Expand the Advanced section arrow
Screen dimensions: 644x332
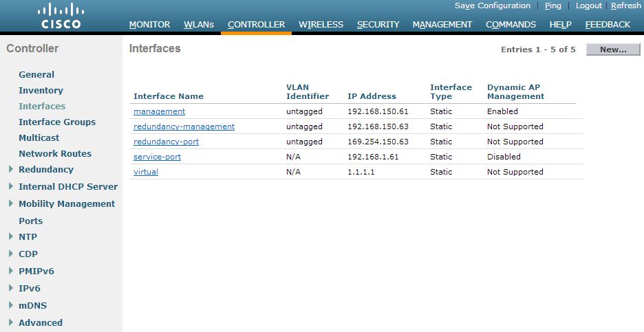11,322
